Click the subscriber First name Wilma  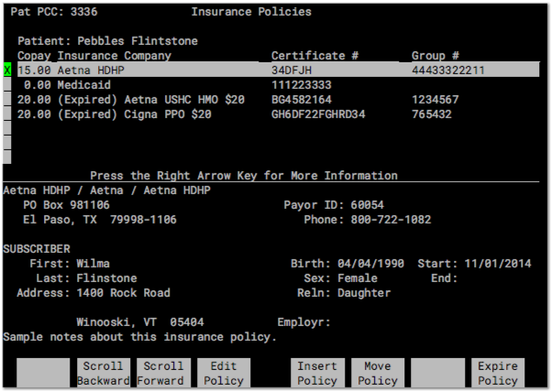click(93, 264)
